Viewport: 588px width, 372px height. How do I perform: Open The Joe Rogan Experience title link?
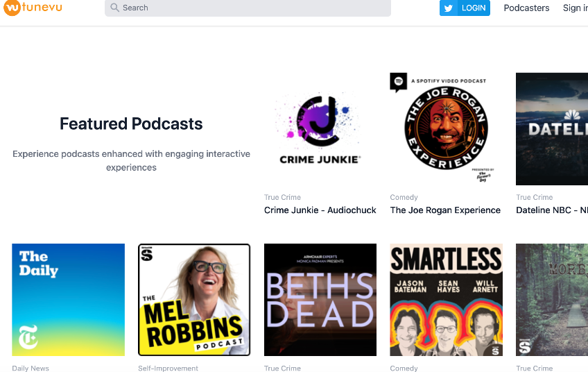pos(445,210)
